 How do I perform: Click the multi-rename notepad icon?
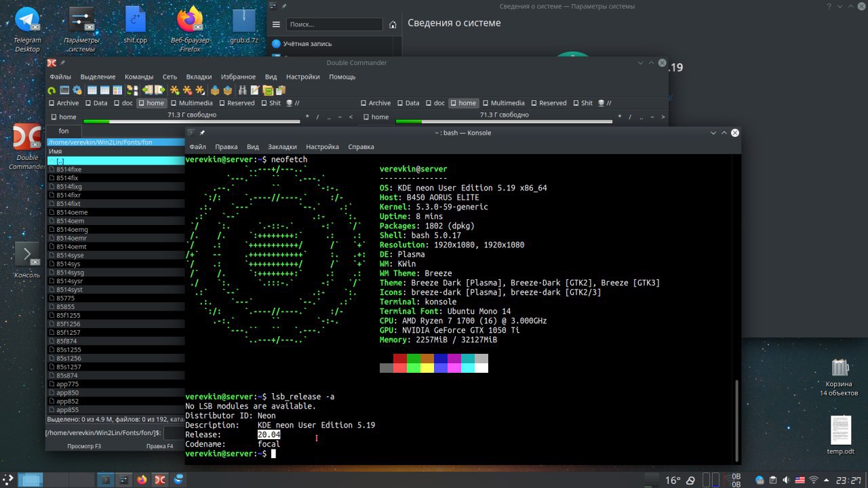coord(255,90)
